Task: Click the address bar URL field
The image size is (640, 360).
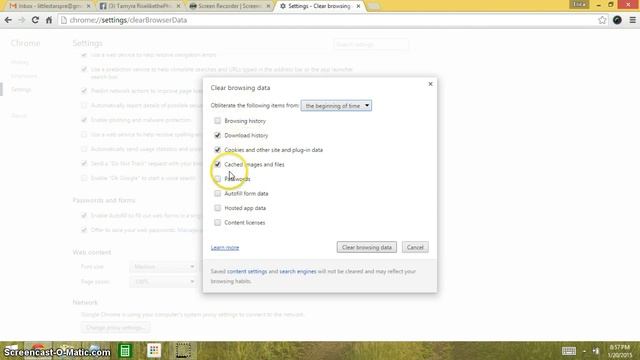Action: (327, 20)
